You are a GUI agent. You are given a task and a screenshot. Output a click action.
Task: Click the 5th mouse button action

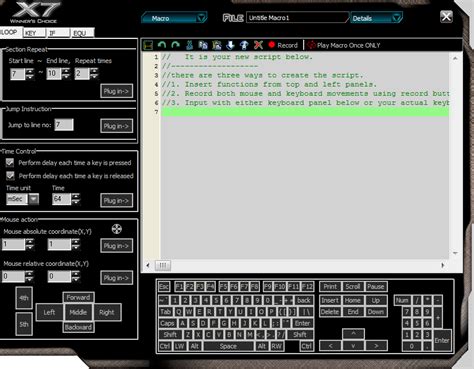tap(24, 324)
